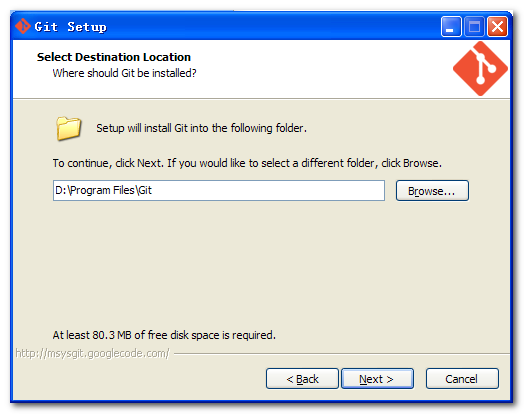The height and width of the screenshot is (414, 524).
Task: Click the large orange Git logo
Action: point(480,68)
